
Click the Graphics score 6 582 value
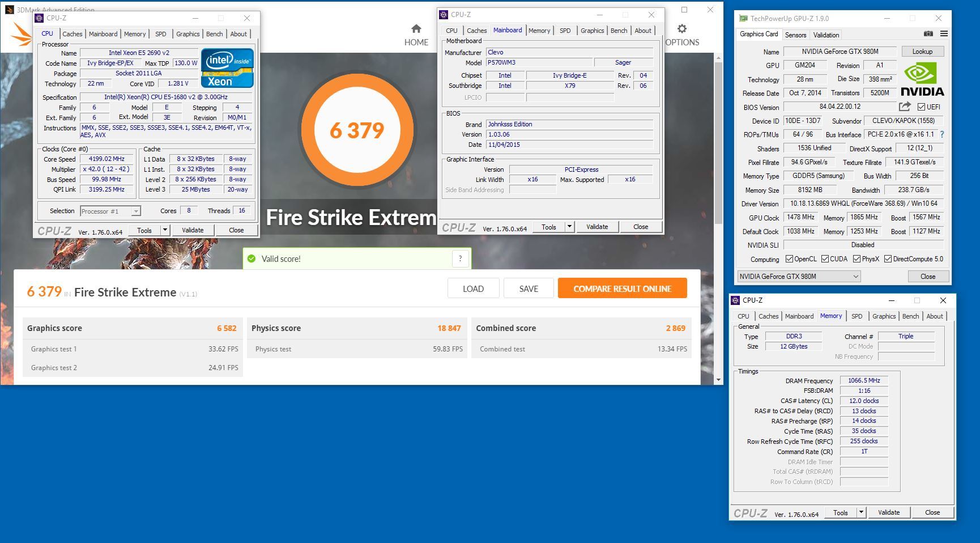coord(227,328)
